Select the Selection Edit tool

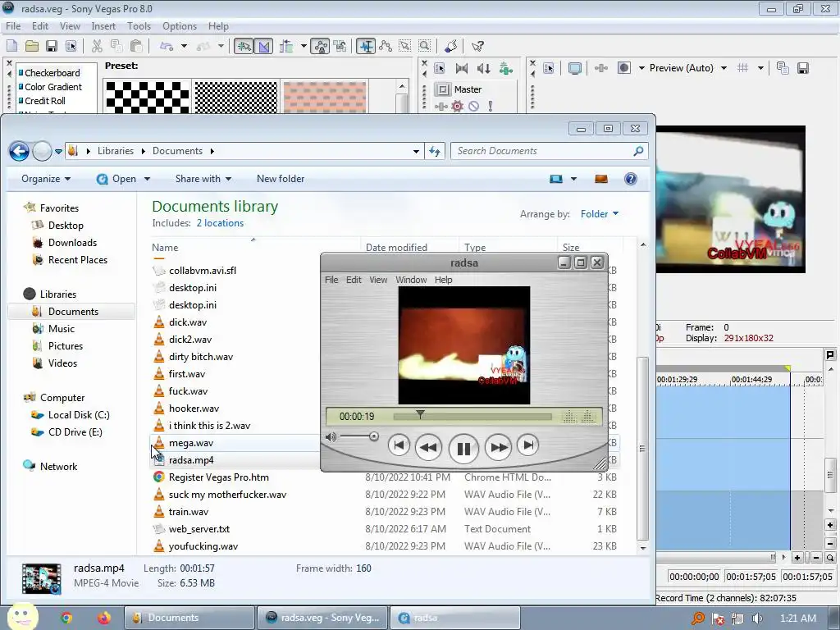405,47
